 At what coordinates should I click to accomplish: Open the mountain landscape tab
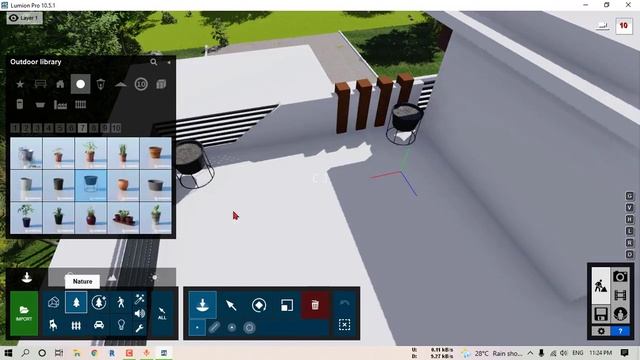112,278
